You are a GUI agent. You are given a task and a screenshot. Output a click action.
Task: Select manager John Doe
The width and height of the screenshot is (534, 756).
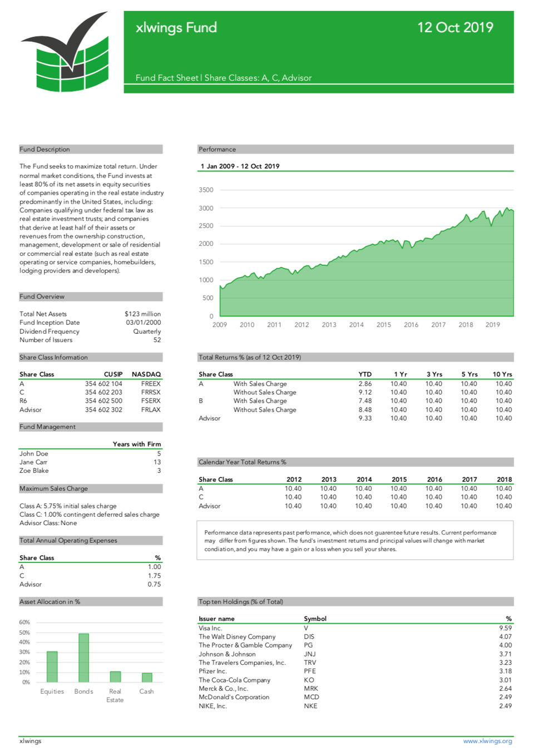34,453
